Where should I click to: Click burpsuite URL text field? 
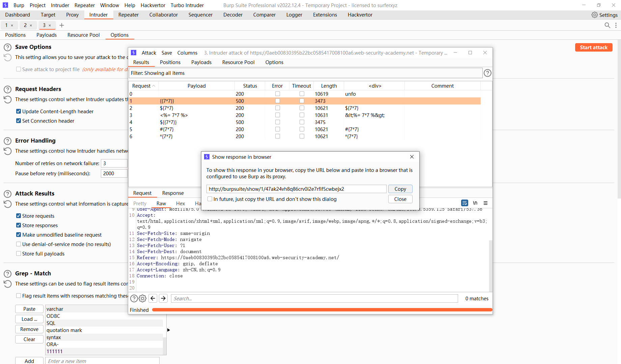(x=296, y=189)
